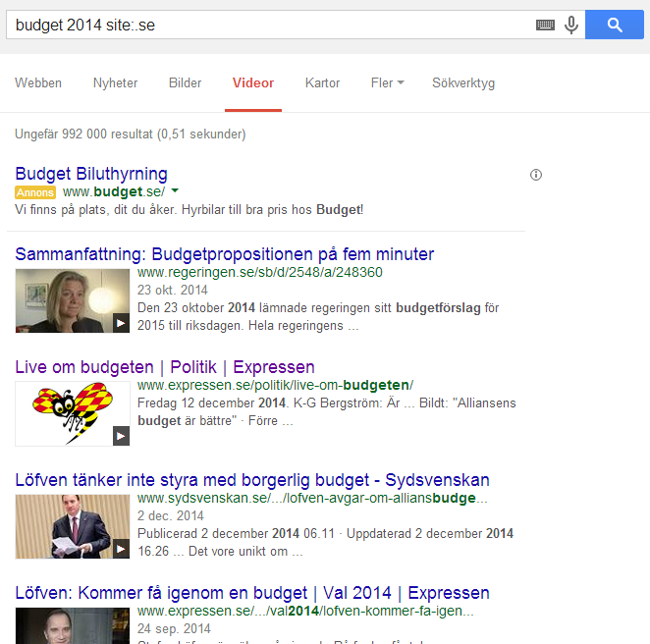
Task: Play the Budgetpropositionen video via play icon
Action: tap(121, 323)
